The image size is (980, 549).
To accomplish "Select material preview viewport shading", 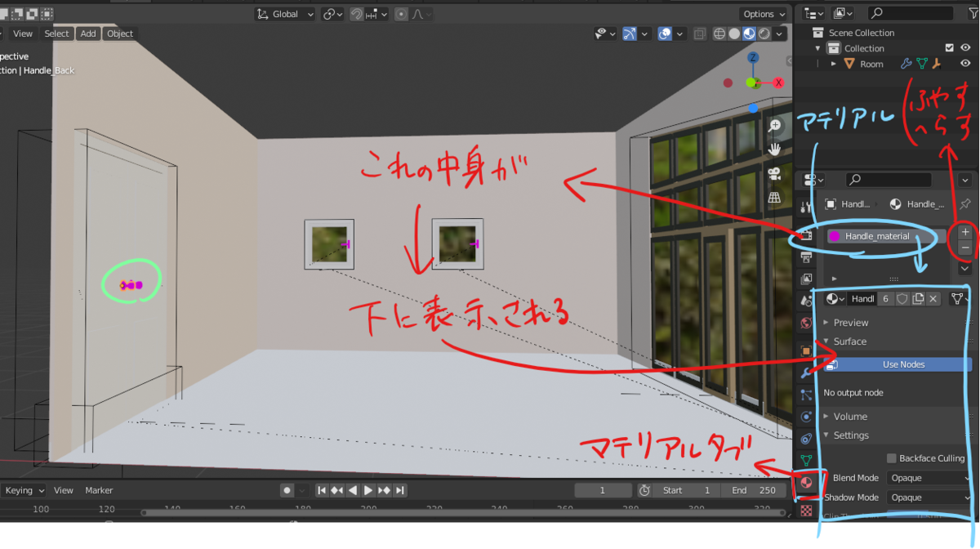I will (749, 33).
